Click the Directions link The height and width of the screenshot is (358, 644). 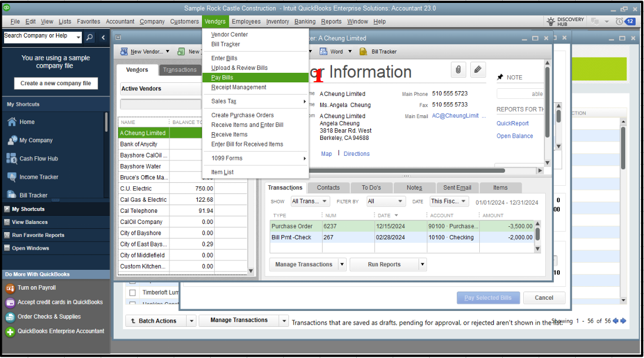coord(357,154)
